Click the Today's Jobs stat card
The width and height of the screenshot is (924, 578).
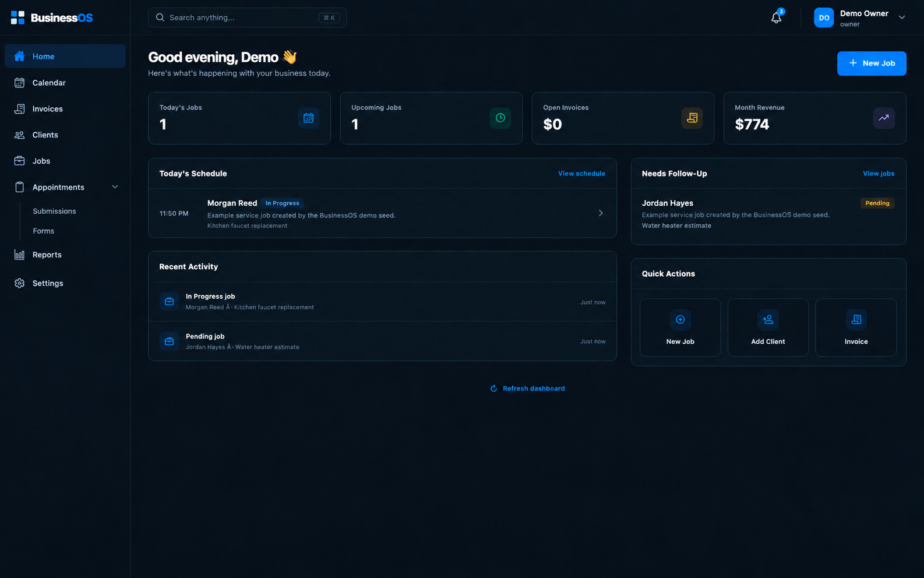239,118
